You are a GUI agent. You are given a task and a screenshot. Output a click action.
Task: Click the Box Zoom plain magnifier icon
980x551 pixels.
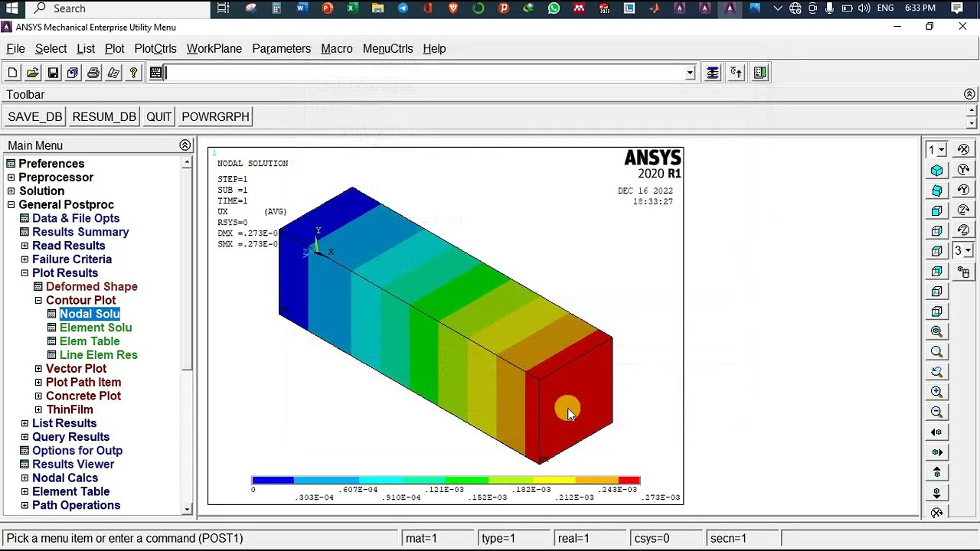pos(936,351)
